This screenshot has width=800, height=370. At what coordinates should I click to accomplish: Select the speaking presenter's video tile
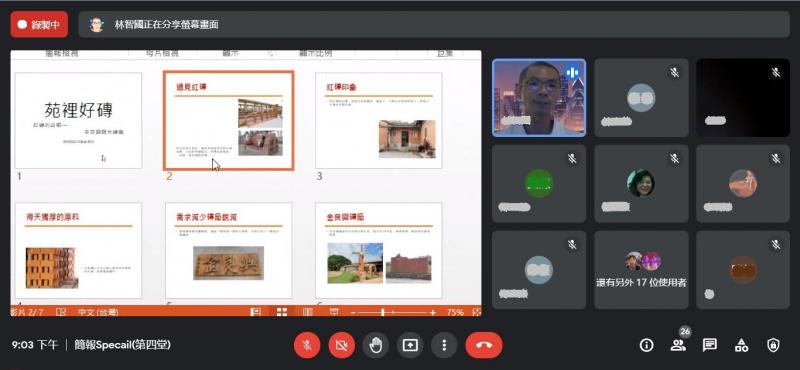pyautogui.click(x=539, y=97)
